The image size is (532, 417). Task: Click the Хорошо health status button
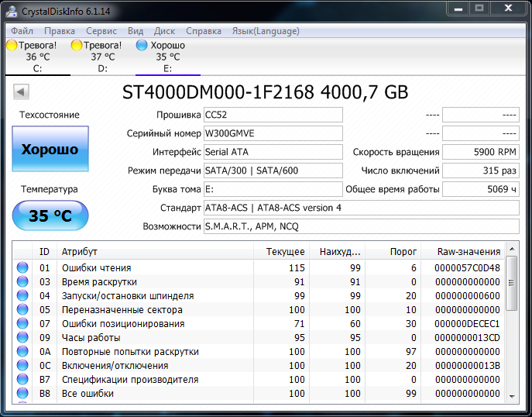click(50, 150)
